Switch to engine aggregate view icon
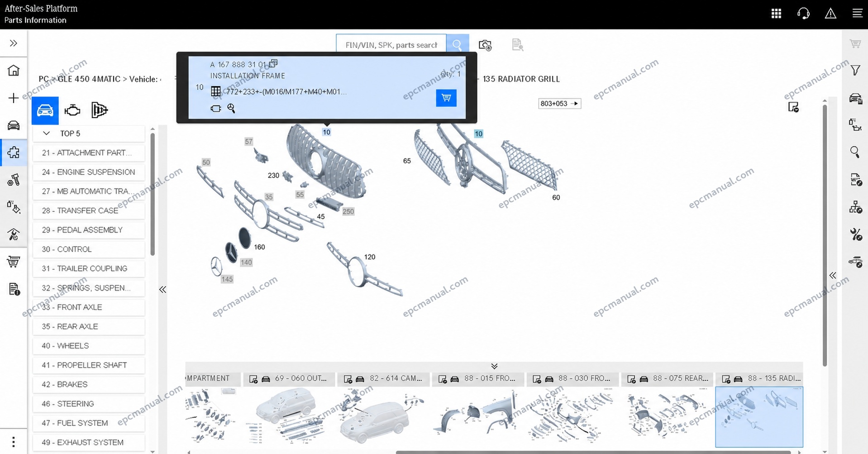Screen dimensions: 868x454 [x=72, y=110]
